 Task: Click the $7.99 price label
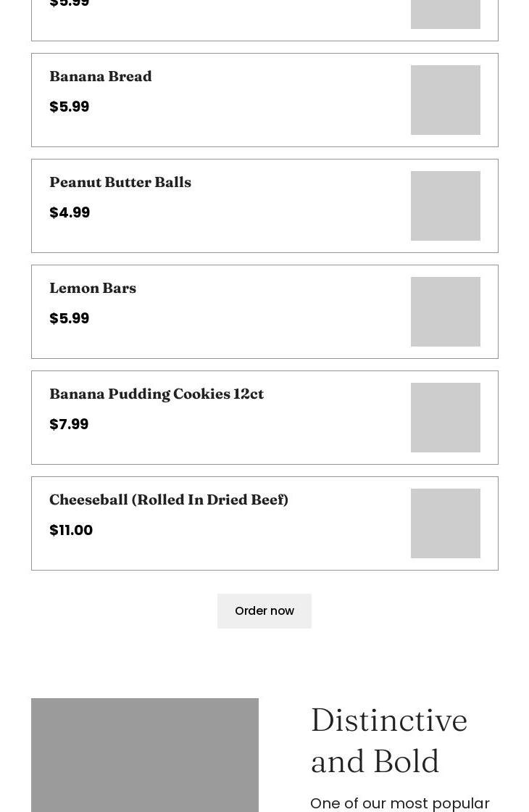point(68,423)
